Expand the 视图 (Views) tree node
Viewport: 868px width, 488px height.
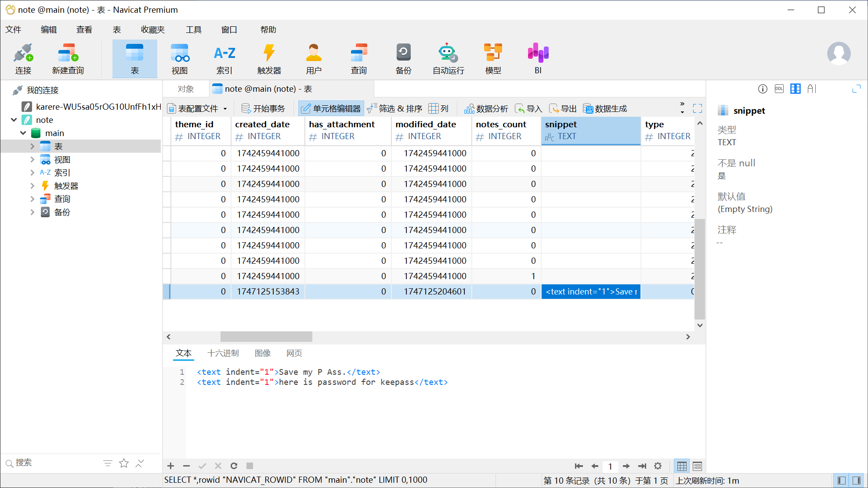(32, 159)
